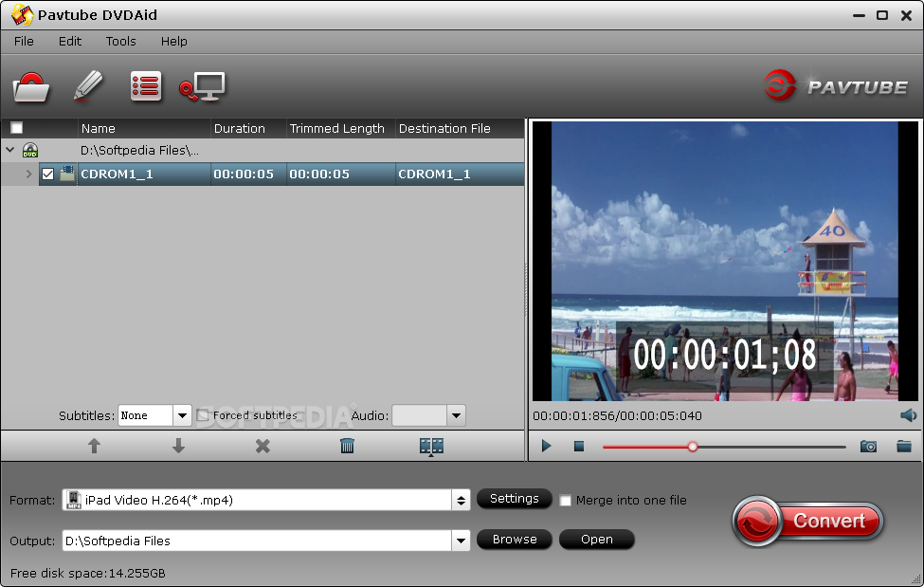
Task: Click the Pavtube DVDAid title bar icon
Action: [x=23, y=15]
